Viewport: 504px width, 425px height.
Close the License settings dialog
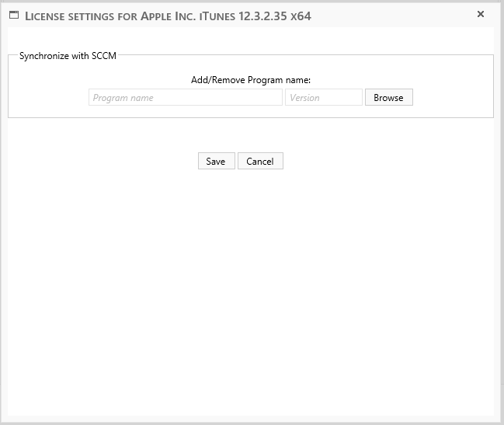click(x=481, y=14)
